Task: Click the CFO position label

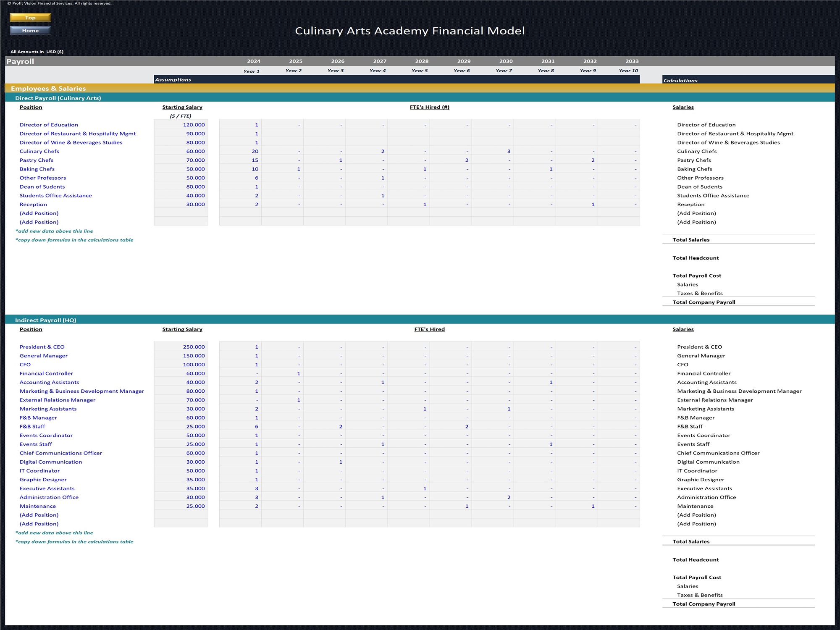Action: 25,365
